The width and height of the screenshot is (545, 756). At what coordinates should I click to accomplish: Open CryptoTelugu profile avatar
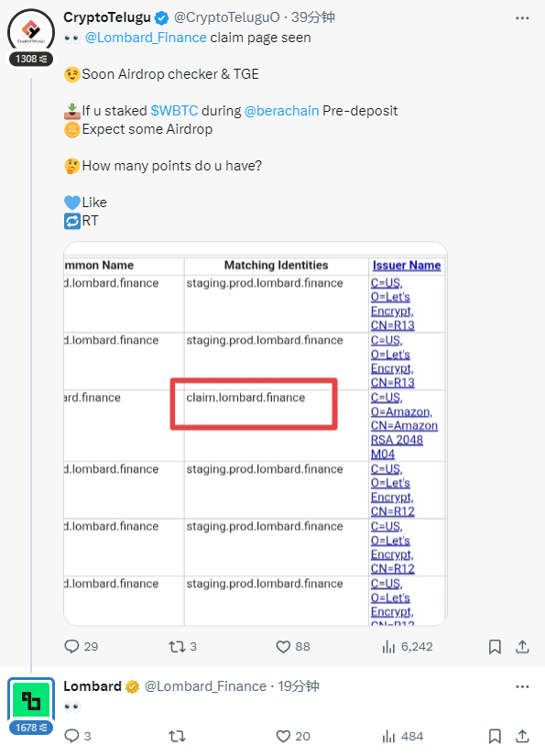31,31
